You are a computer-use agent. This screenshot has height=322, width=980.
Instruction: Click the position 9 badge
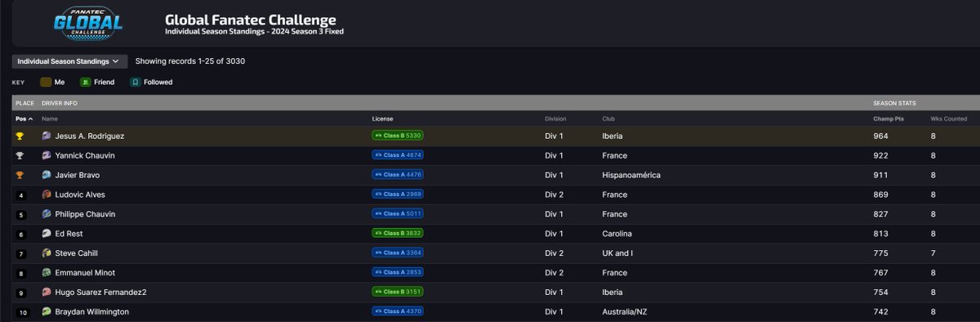pyautogui.click(x=20, y=293)
